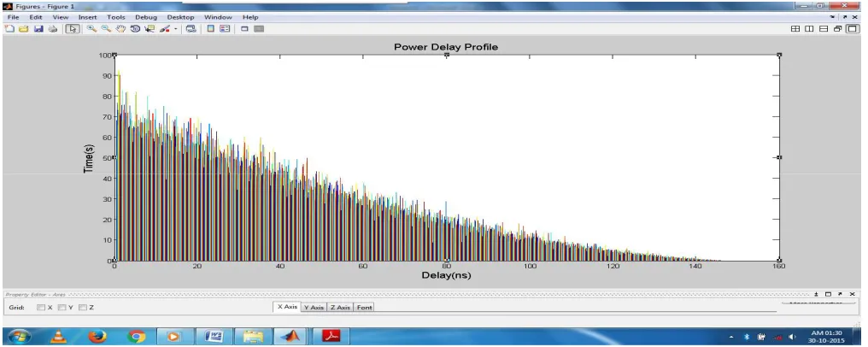Open the Edit menu
868x347 pixels.
click(x=35, y=17)
